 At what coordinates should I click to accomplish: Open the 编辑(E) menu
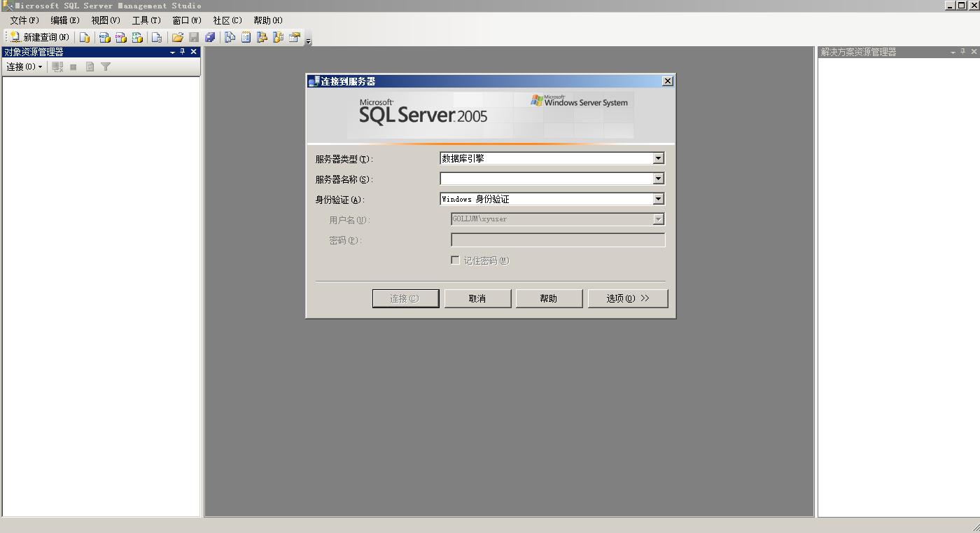coord(65,20)
